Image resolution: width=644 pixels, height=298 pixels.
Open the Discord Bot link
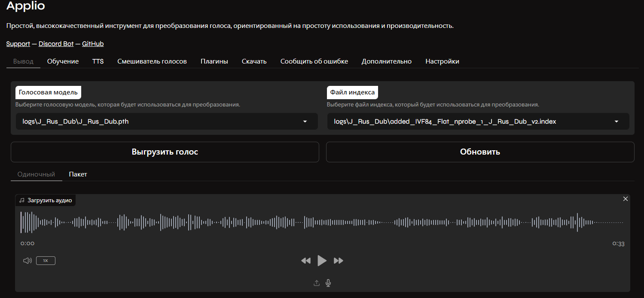56,44
